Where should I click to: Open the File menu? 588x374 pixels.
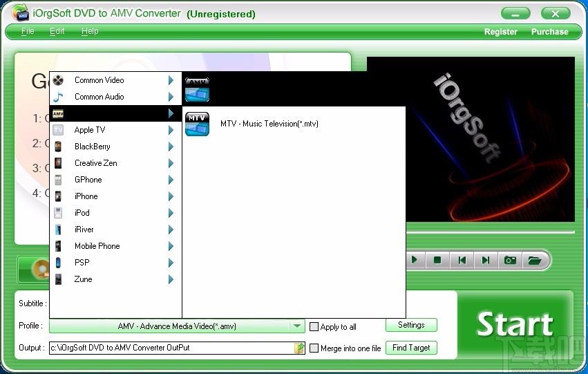tap(28, 31)
